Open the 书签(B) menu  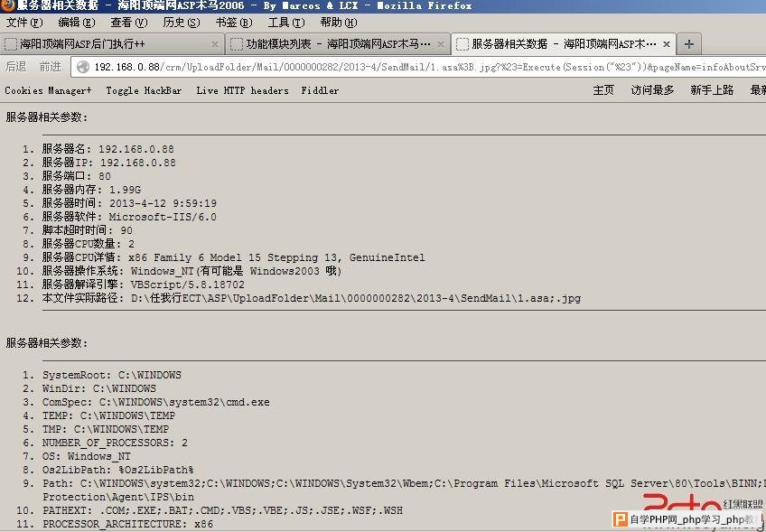pyautogui.click(x=234, y=23)
